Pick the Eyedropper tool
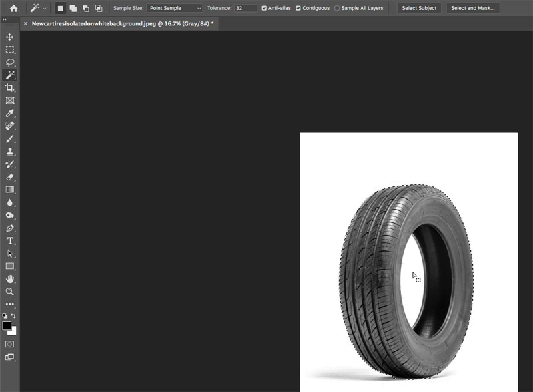Viewport: 533px width, 392px height. 9,113
